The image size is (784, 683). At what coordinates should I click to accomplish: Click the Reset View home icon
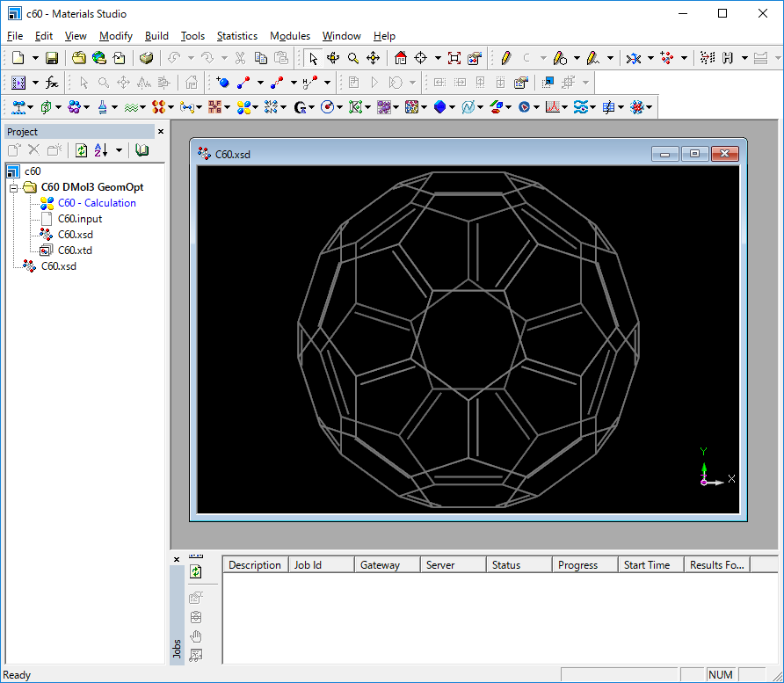[x=401, y=58]
